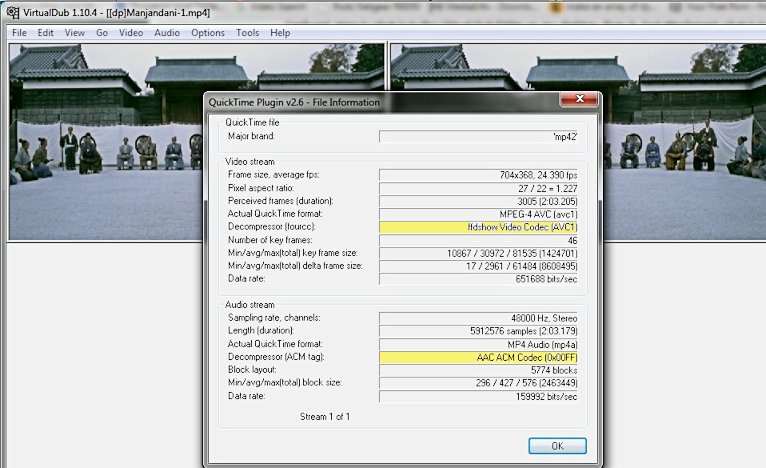Click the audio length value 5912576 samples

(478, 331)
